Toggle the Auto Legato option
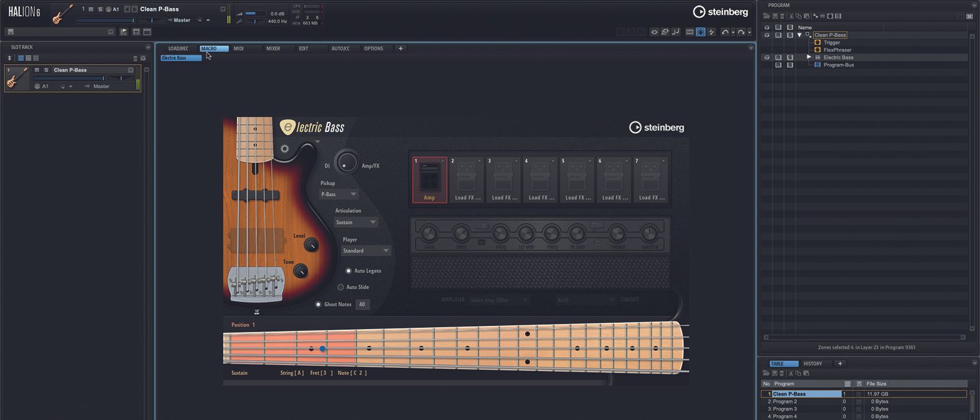The image size is (980, 420). click(x=348, y=271)
